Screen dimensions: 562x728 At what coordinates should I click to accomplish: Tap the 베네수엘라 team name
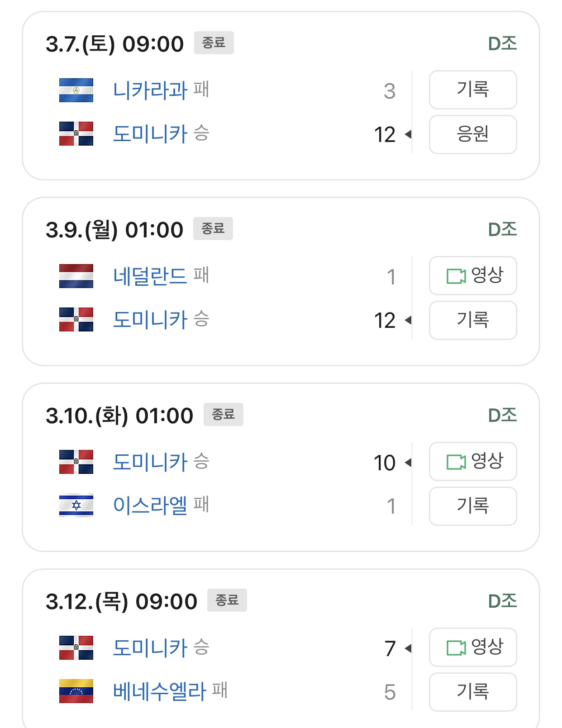[159, 691]
